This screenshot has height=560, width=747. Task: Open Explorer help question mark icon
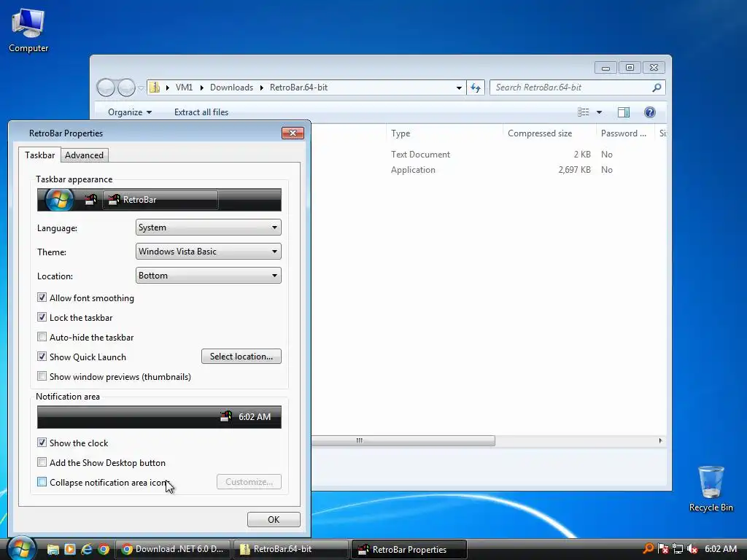pyautogui.click(x=649, y=112)
